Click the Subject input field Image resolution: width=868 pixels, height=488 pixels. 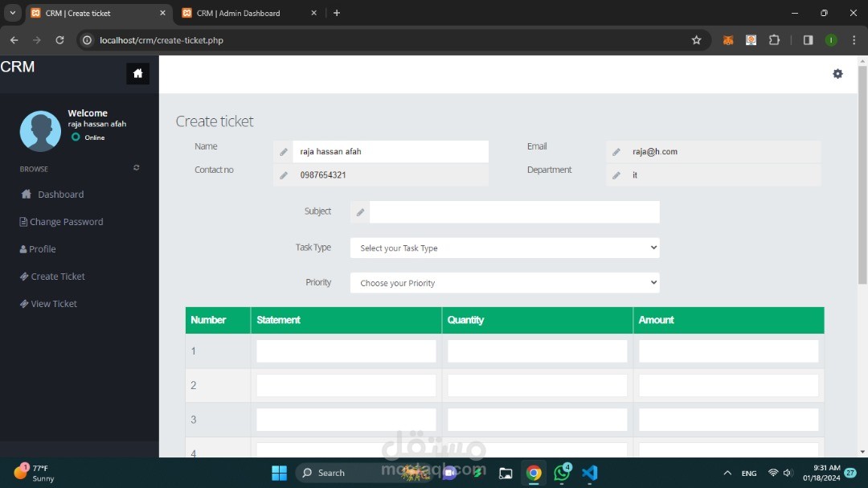(514, 211)
